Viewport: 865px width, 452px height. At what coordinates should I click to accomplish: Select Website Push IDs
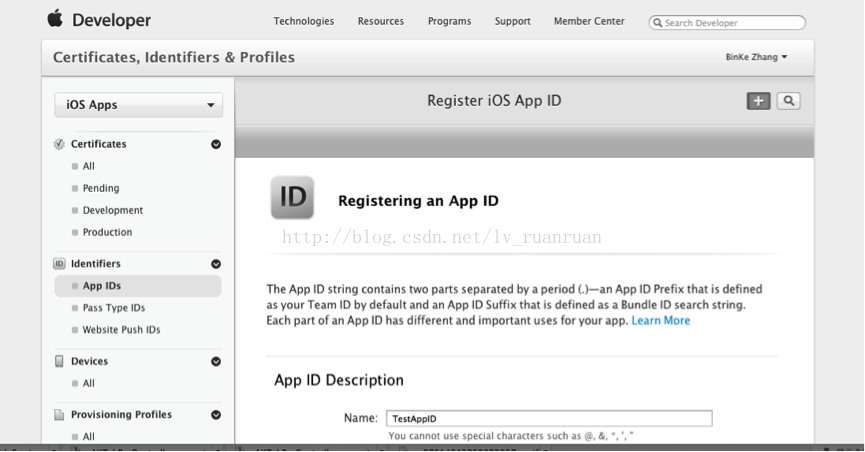coord(121,330)
